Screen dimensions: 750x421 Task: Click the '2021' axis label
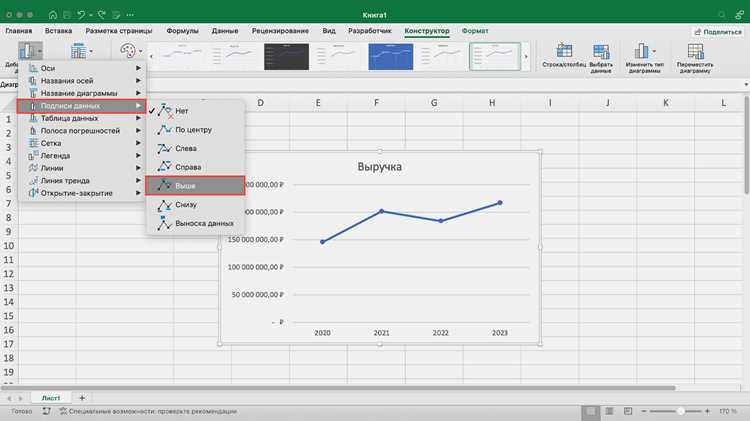pyautogui.click(x=381, y=332)
